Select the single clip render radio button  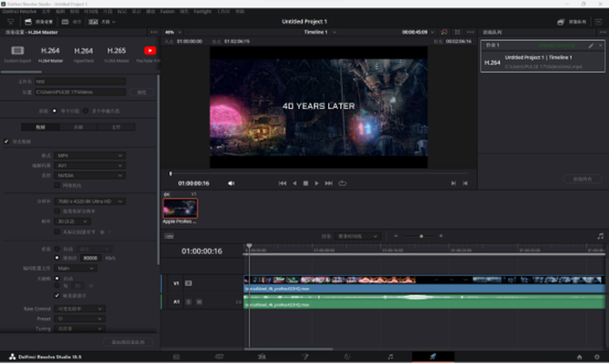pos(55,111)
